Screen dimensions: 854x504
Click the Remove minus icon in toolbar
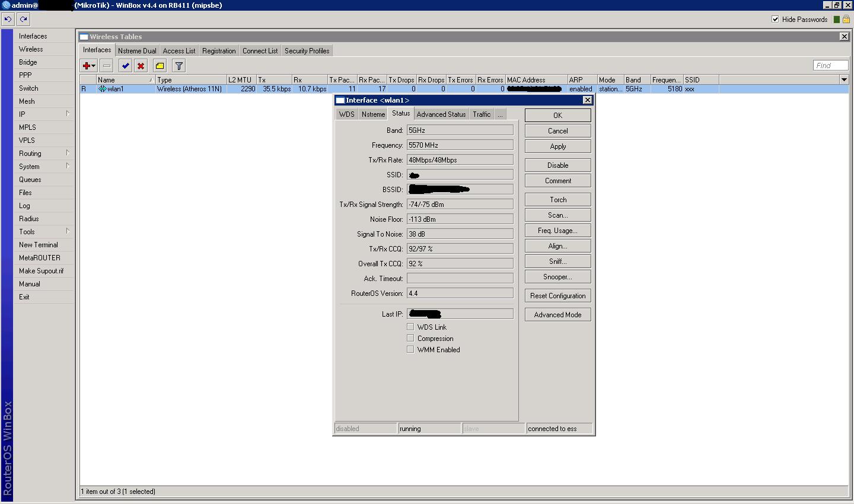pos(107,66)
